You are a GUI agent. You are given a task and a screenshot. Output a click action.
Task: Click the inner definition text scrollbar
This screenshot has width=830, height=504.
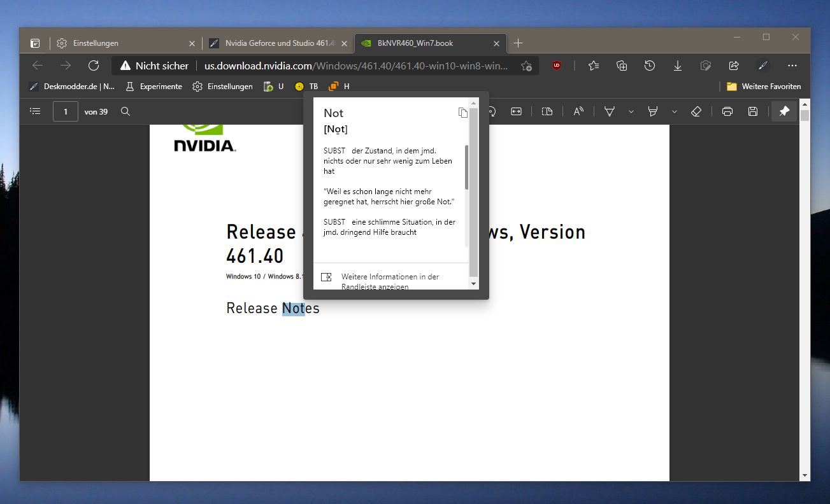(466, 167)
